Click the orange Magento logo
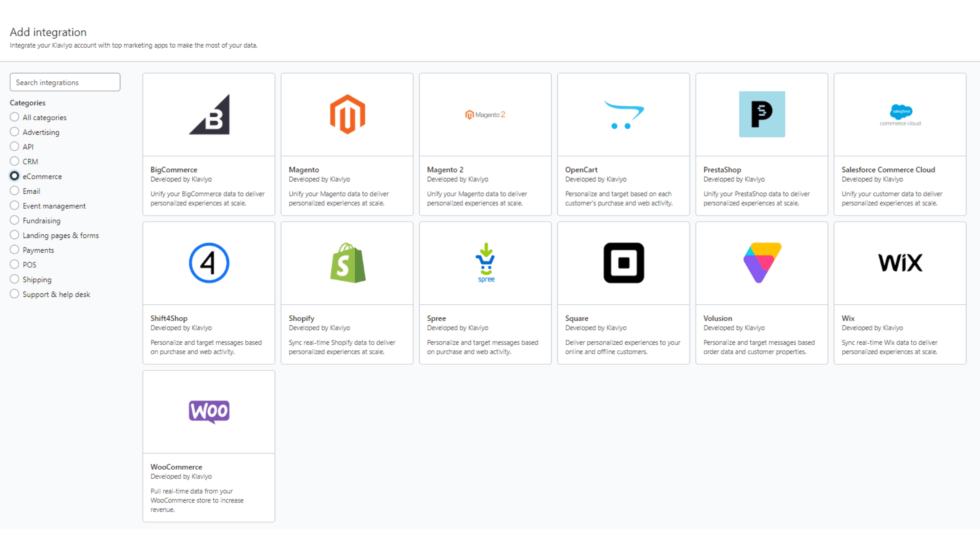 [347, 114]
